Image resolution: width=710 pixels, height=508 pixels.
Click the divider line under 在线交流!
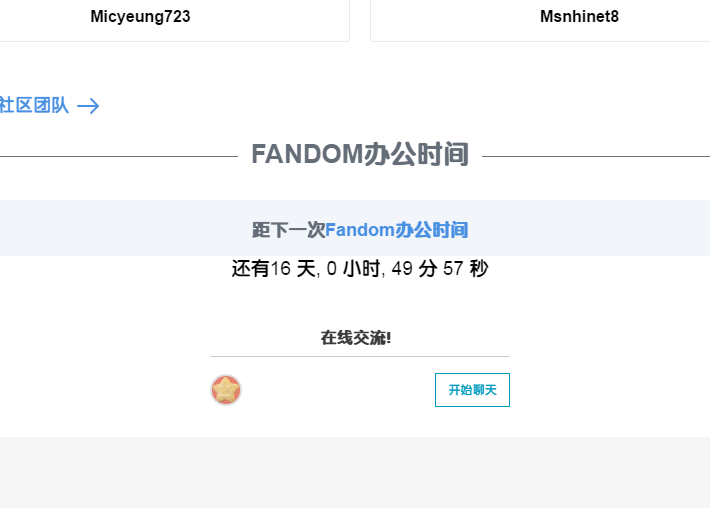point(360,356)
